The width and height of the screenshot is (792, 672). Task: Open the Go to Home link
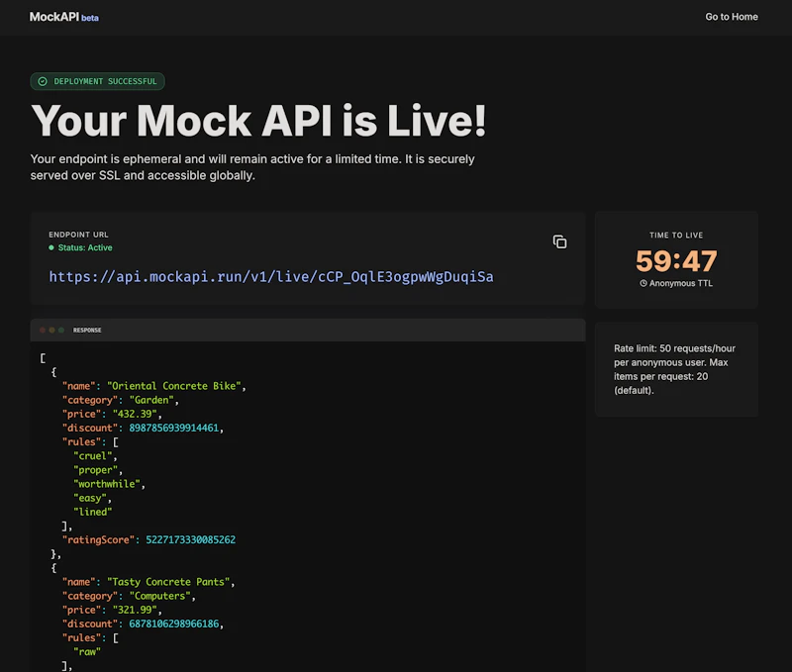click(732, 17)
